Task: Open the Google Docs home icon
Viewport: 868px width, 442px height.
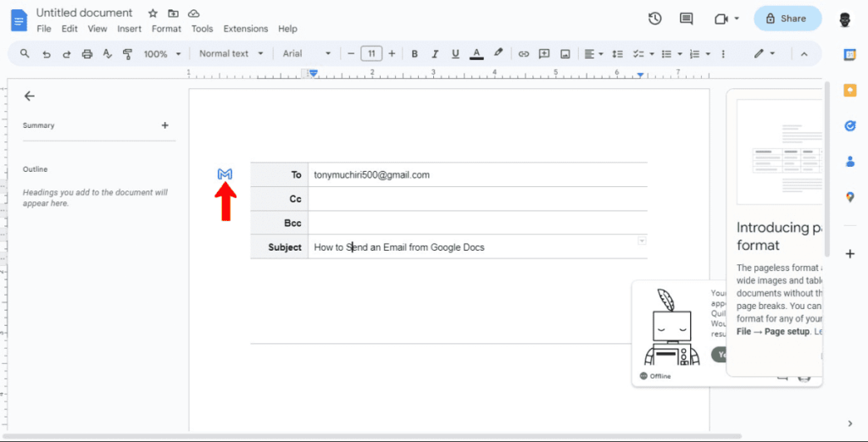Action: pyautogui.click(x=19, y=20)
